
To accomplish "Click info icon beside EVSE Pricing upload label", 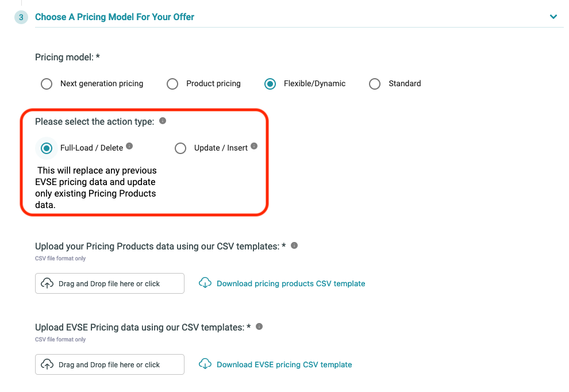I will click(x=259, y=326).
